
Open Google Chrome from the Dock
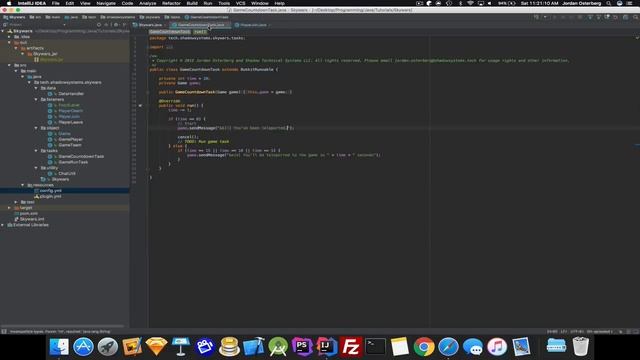click(x=424, y=347)
